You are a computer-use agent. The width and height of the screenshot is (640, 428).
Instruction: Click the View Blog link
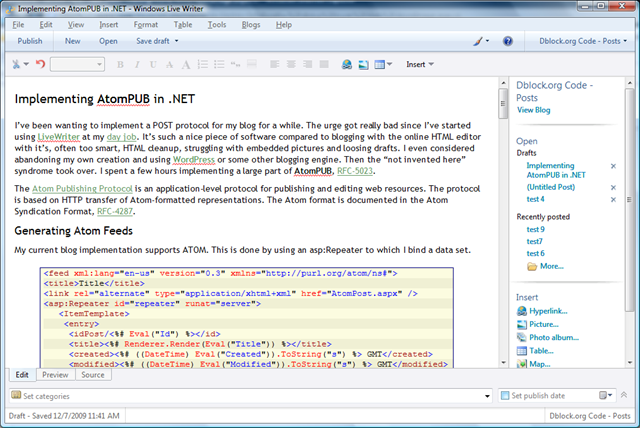533,110
